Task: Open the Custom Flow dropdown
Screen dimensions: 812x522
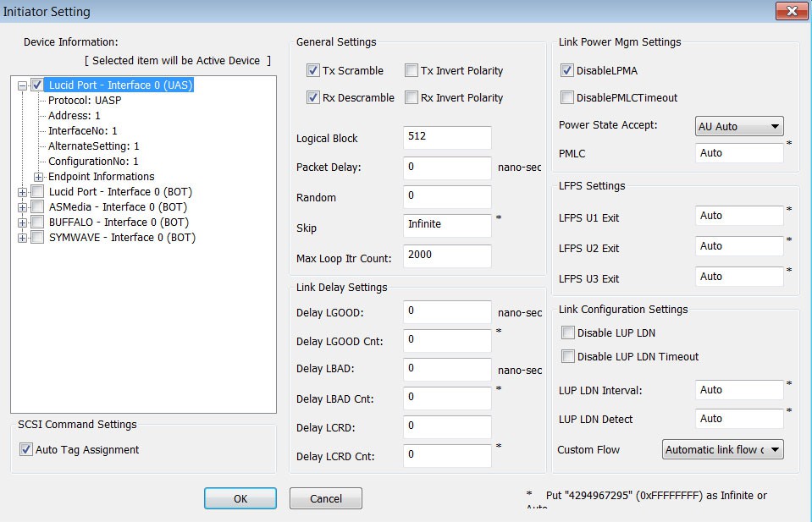Action: click(722, 449)
